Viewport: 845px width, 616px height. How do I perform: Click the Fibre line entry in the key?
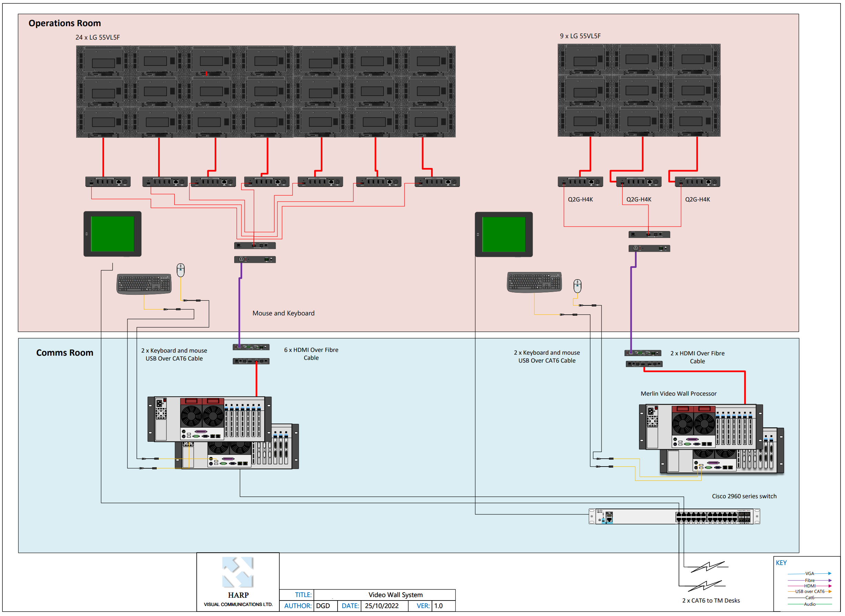pos(810,581)
